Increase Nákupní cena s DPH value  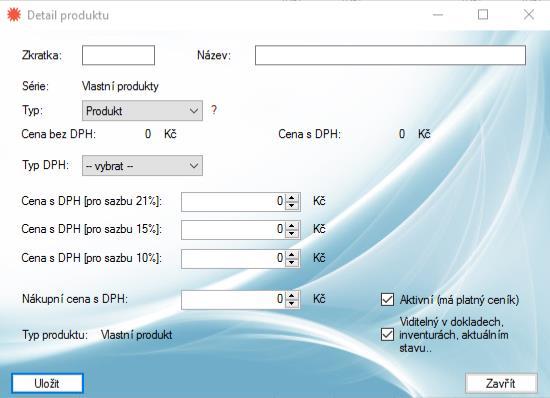292,296
